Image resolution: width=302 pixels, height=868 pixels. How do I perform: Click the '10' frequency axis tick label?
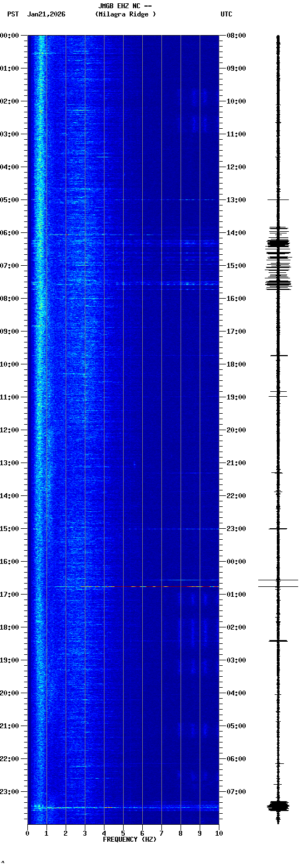[x=219, y=833]
